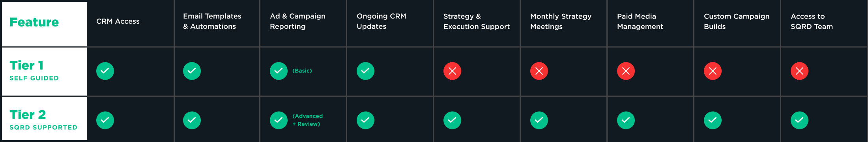Click the (Advanced + Review) reporting label
Image resolution: width=868 pixels, height=142 pixels.
(x=308, y=120)
